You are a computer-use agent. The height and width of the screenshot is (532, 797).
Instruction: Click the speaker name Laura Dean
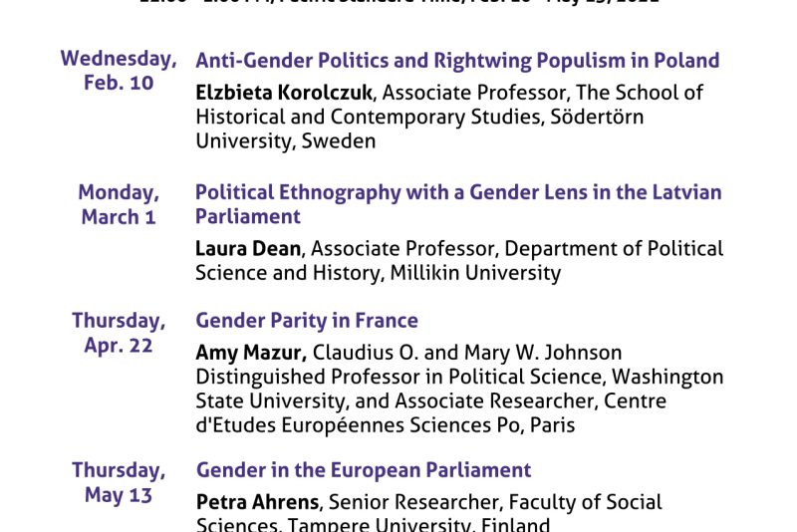click(248, 248)
